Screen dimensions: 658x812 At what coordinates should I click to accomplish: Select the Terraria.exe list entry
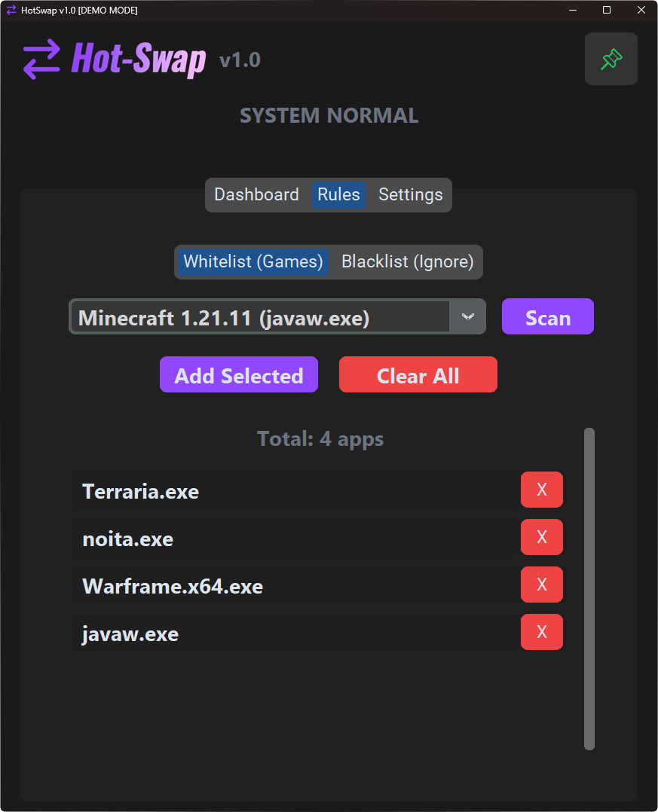[x=294, y=492]
